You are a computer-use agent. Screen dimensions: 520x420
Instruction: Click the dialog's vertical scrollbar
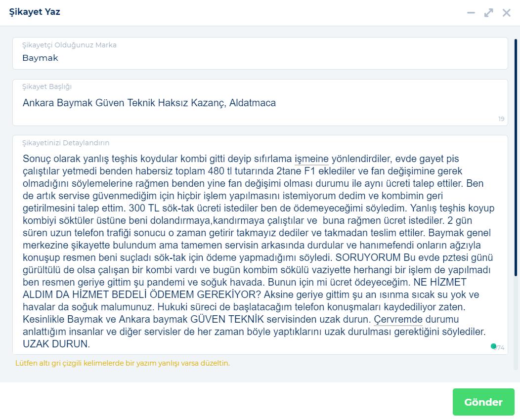(516, 158)
